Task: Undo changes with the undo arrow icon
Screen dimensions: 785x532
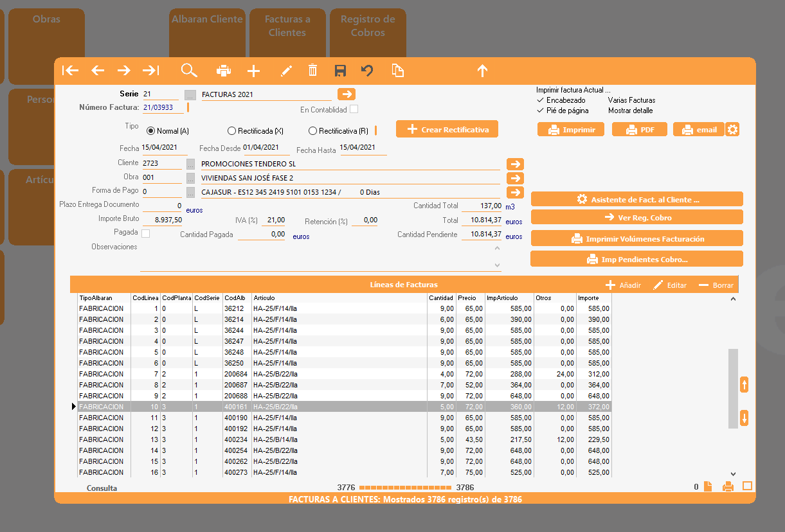Action: [x=366, y=71]
